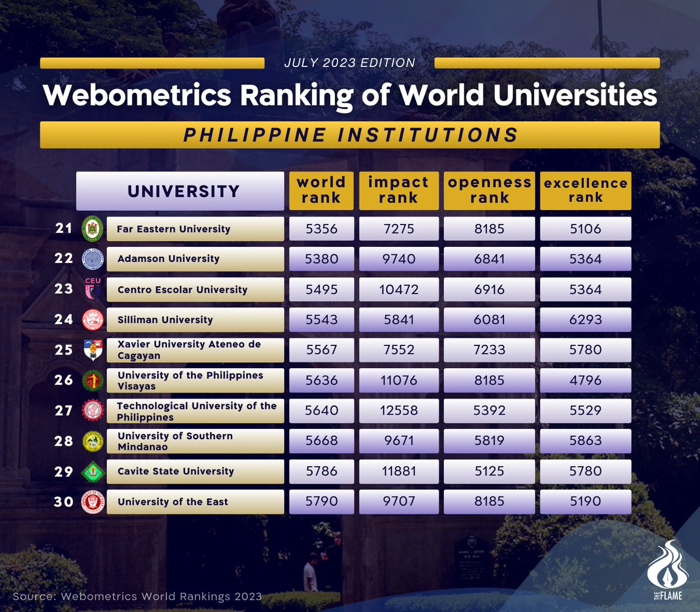Image resolution: width=700 pixels, height=612 pixels.
Task: Click Technological University of the Philippines cell
Action: coord(195,411)
